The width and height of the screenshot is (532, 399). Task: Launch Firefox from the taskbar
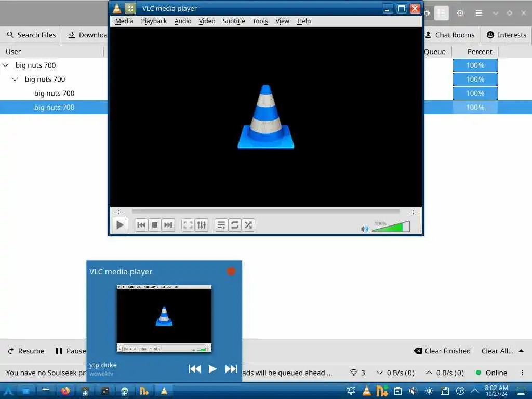[x=65, y=391]
